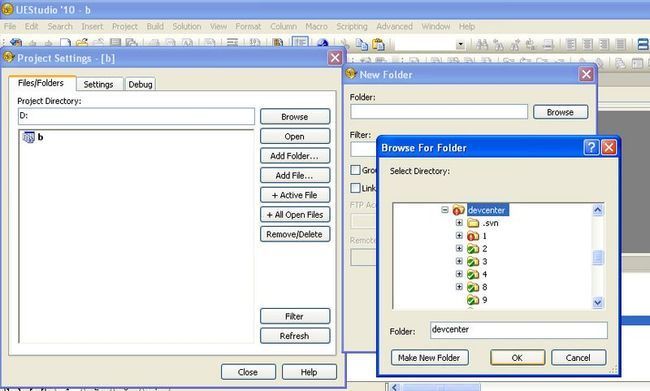Click the Folder field in New Folder dialog
The image size is (650, 391).
439,112
